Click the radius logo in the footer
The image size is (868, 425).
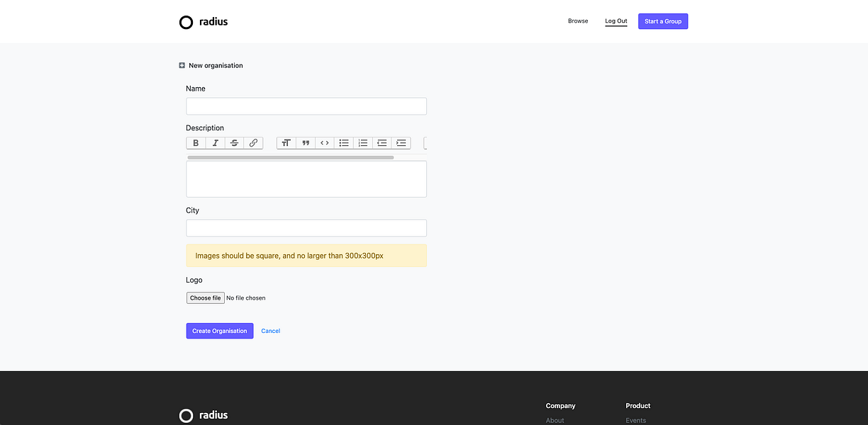(x=204, y=415)
